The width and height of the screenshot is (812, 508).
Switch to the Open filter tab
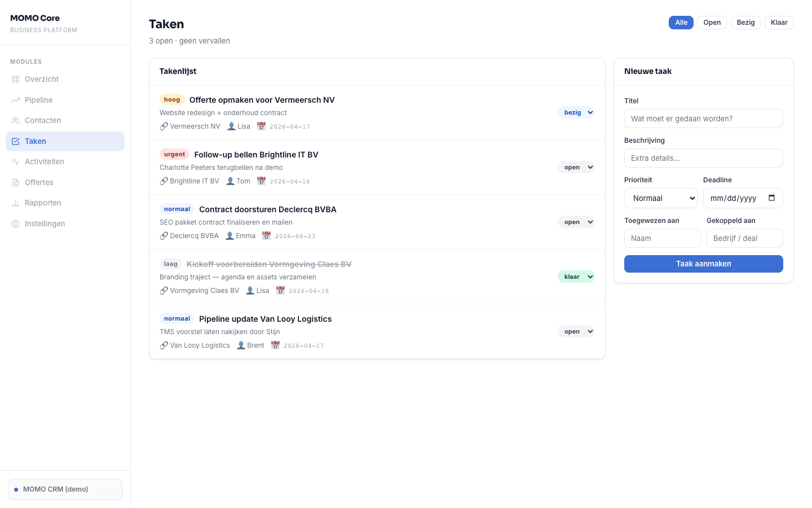pos(712,23)
